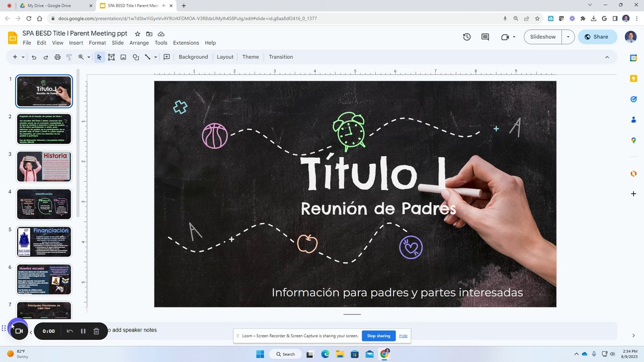Check cloud save document status
Image resolution: width=644 pixels, height=362 pixels.
[161, 34]
